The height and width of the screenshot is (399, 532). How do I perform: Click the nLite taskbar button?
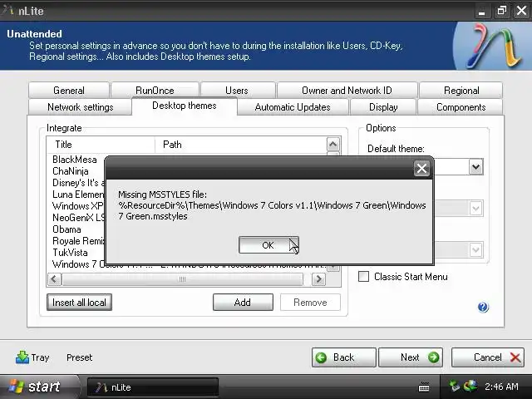[x=153, y=387]
